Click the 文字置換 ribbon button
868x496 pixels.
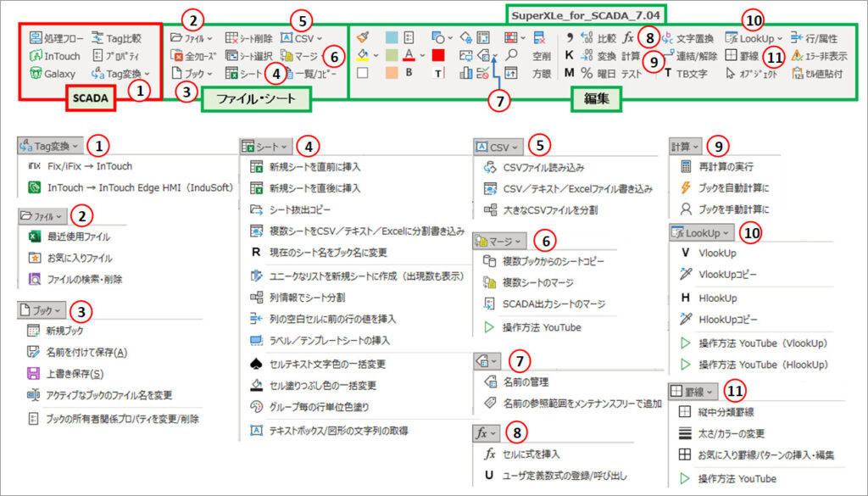point(687,38)
